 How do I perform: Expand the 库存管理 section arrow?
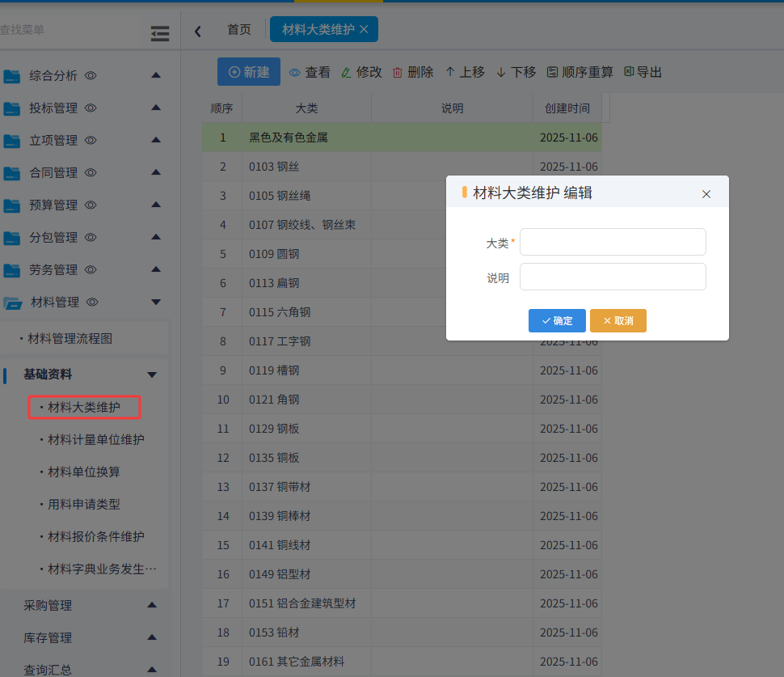pyautogui.click(x=152, y=637)
